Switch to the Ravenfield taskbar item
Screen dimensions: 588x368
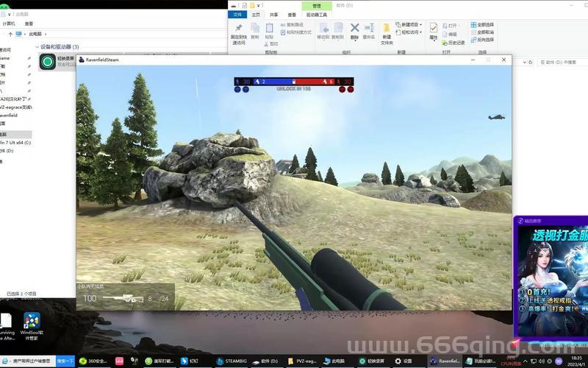pyautogui.click(x=445, y=361)
